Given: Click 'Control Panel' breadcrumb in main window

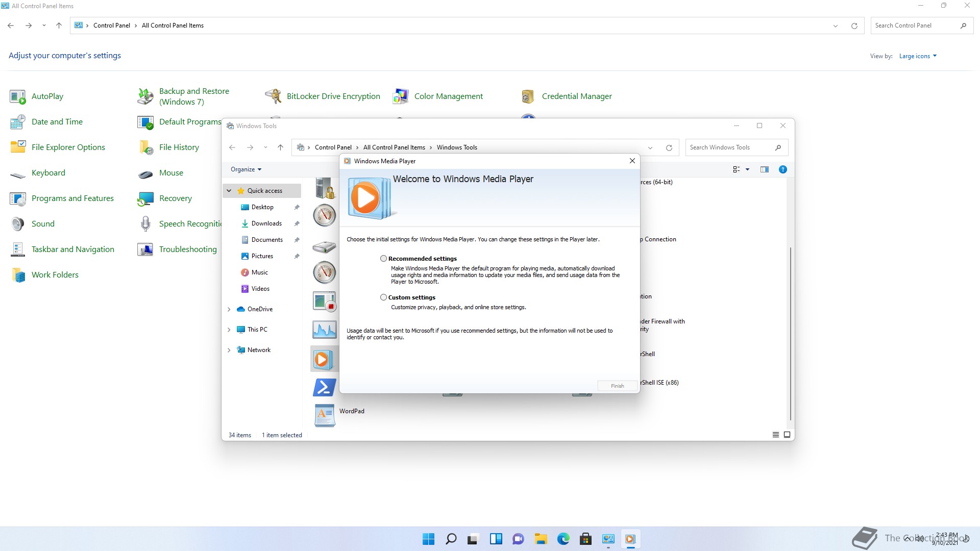Looking at the screenshot, I should point(112,26).
